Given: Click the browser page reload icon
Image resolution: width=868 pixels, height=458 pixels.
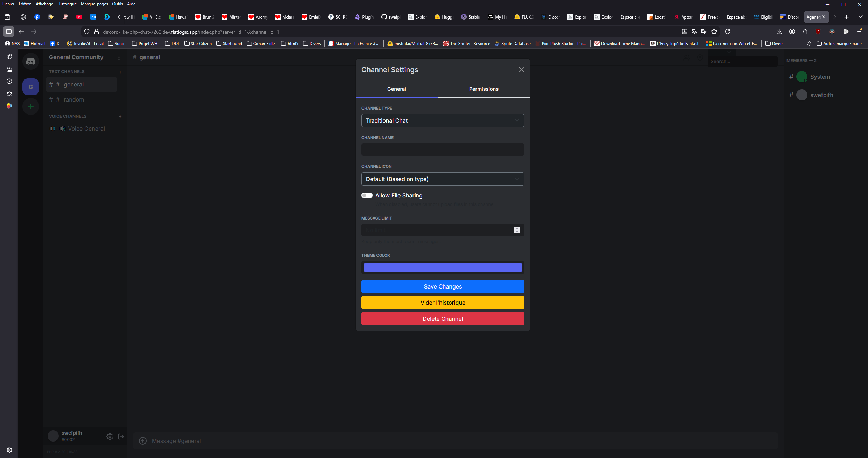Looking at the screenshot, I should coord(728,32).
